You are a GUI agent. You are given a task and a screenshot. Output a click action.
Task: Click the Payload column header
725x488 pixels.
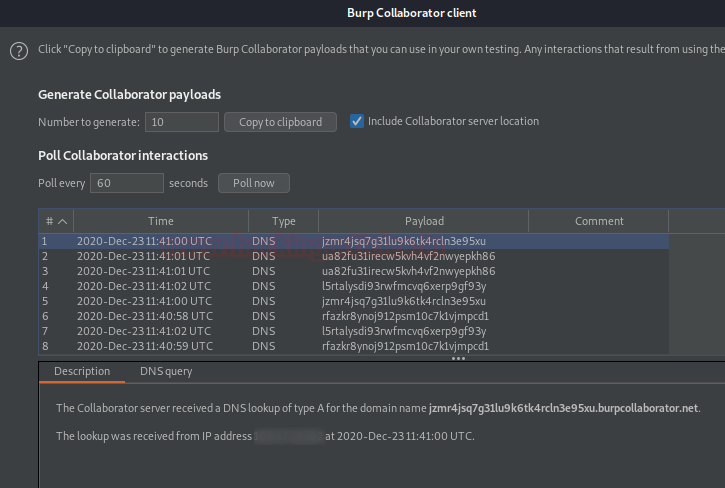coord(424,221)
